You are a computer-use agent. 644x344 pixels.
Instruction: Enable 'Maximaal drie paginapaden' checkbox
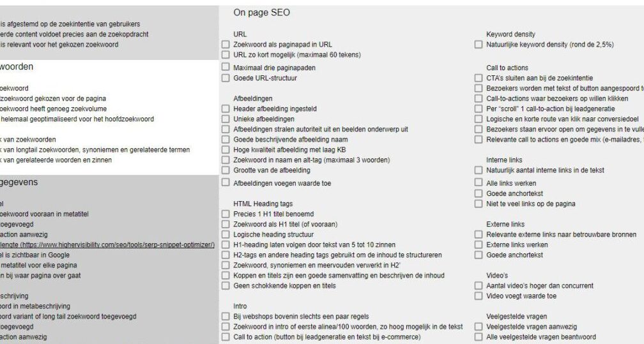click(x=226, y=67)
